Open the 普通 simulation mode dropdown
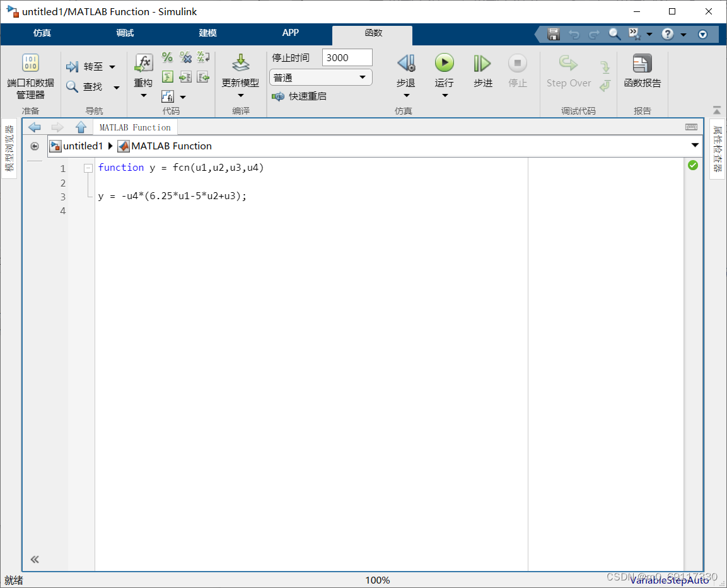The width and height of the screenshot is (727, 588). 321,78
